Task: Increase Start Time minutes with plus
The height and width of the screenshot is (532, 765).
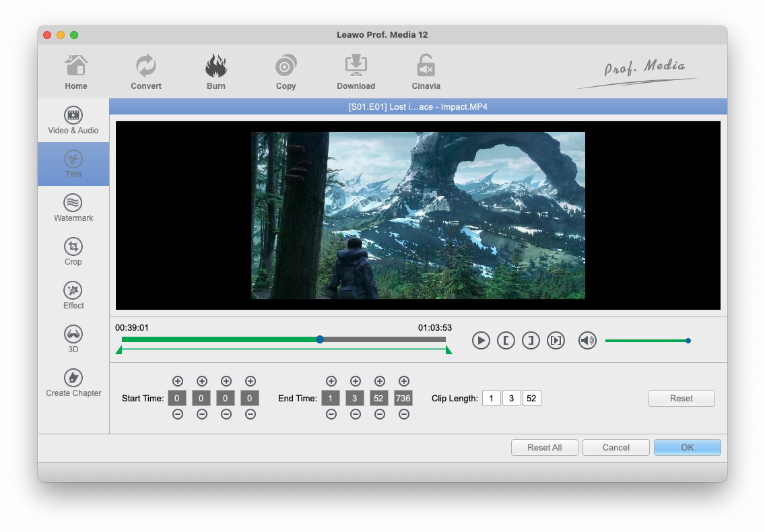Action: point(202,381)
